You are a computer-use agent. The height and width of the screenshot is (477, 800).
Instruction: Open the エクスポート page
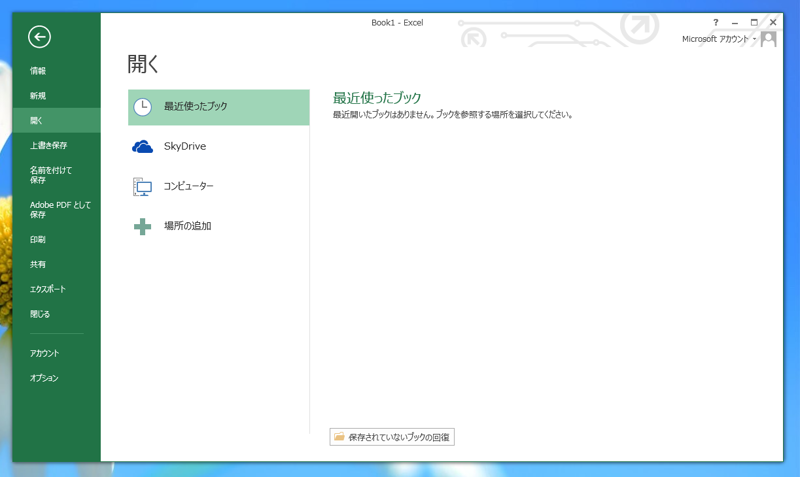pyautogui.click(x=57, y=289)
